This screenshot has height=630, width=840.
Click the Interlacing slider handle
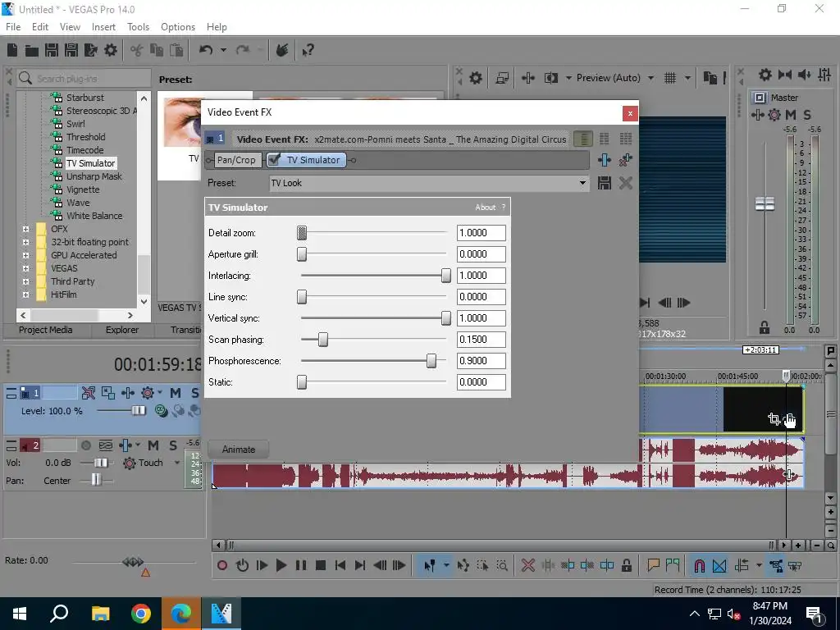coord(445,276)
